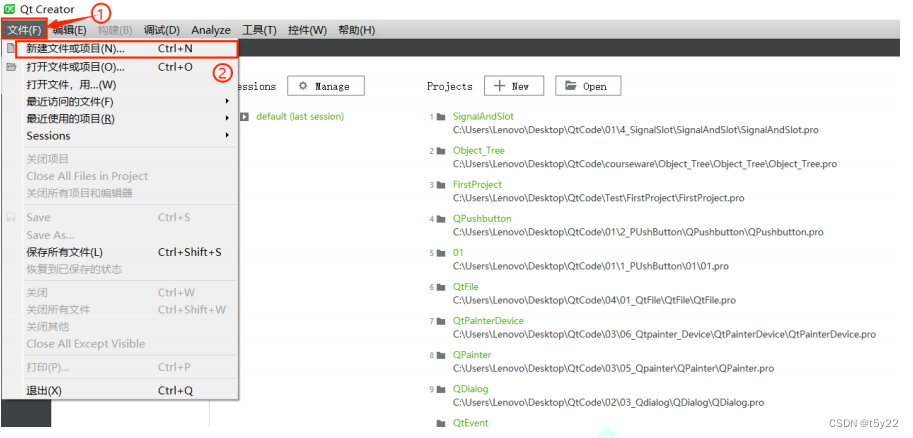Expand 最近访问的文件(F) submenu
The height and width of the screenshot is (438, 913).
pos(121,102)
